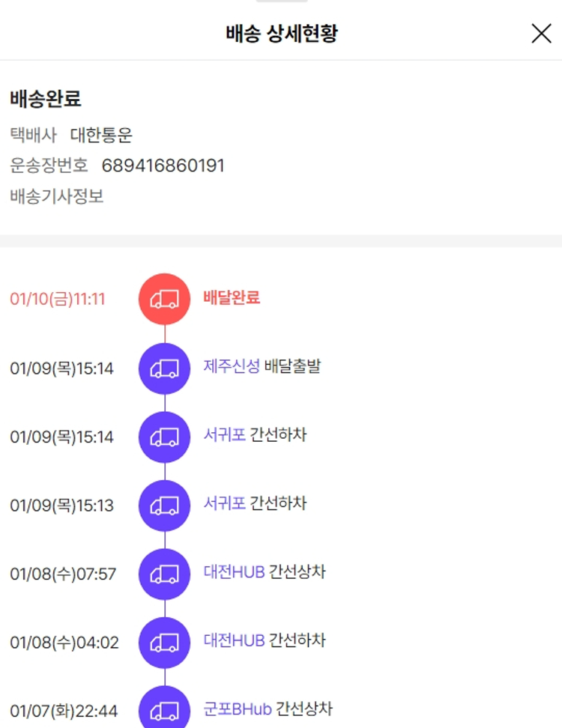Click truck icon for 제주신성 배달출발
562x728 pixels.
pyautogui.click(x=164, y=368)
